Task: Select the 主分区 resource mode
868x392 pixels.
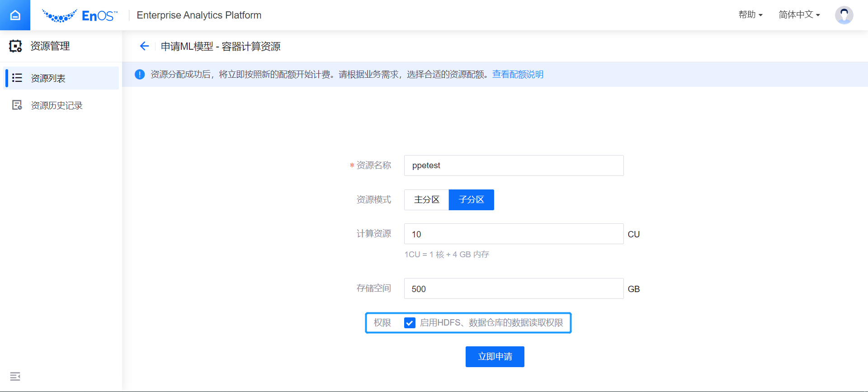Action: (426, 200)
